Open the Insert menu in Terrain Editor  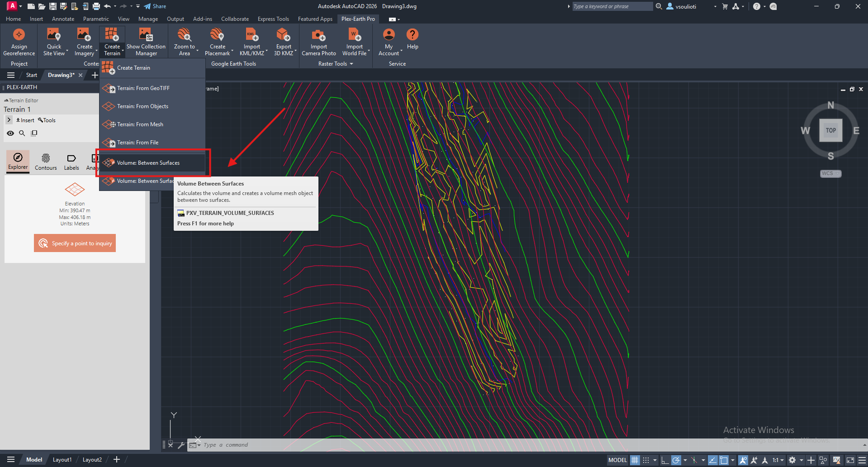(x=25, y=120)
